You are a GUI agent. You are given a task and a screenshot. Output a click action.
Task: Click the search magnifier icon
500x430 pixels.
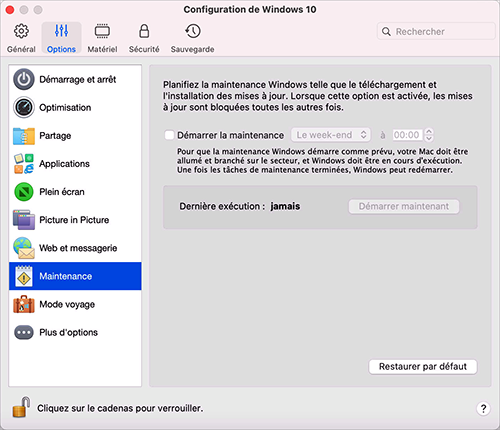click(386, 32)
